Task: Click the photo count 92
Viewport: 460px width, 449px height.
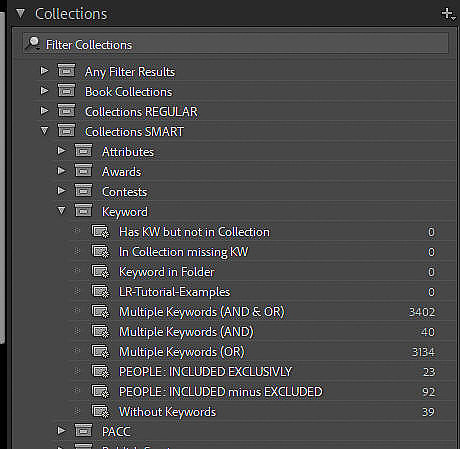Action: [x=429, y=392]
